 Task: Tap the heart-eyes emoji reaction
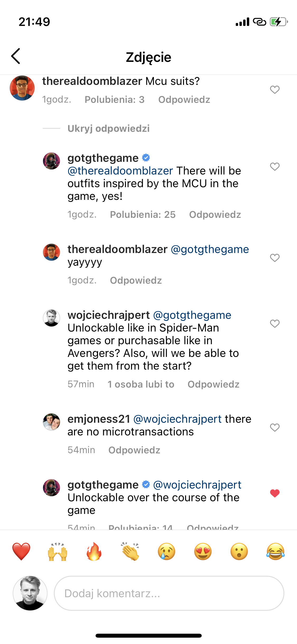pos(203,551)
